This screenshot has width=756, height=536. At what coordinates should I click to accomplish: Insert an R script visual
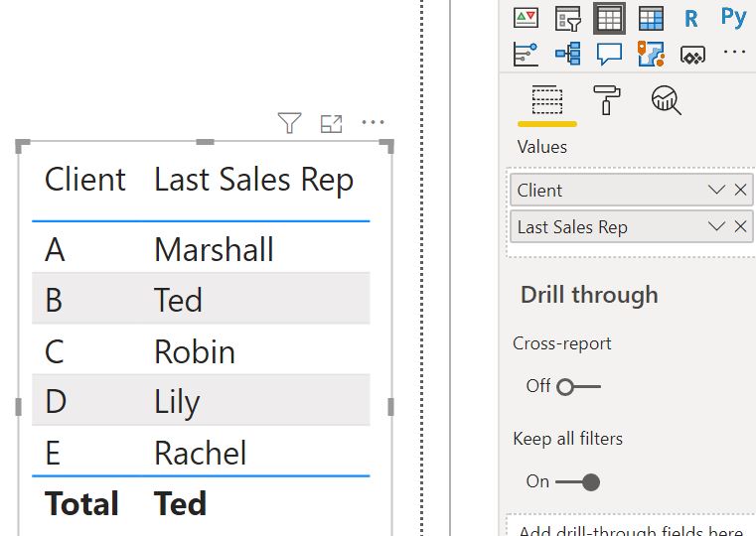tap(691, 19)
